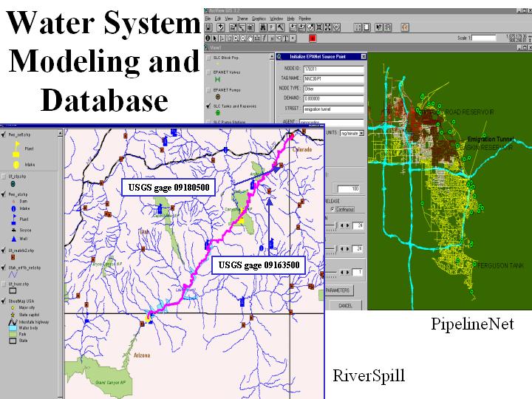This screenshot has height=399, width=532.
Task: Open the Pipeline menu in ArcView
Action: [305, 18]
